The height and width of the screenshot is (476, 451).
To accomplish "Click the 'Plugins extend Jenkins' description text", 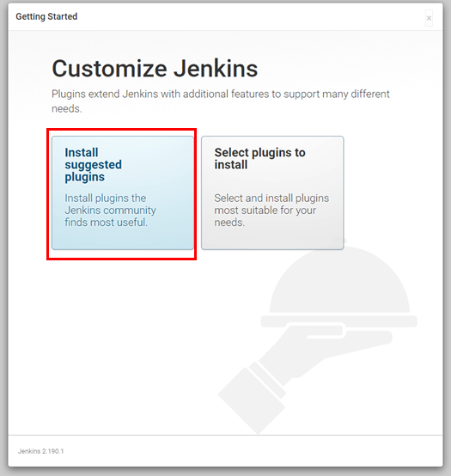I will pos(220,101).
